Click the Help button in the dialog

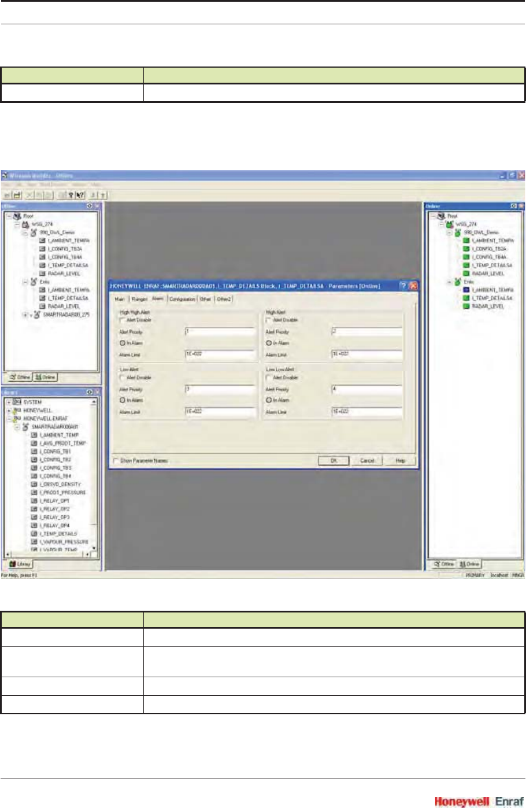[x=401, y=461]
